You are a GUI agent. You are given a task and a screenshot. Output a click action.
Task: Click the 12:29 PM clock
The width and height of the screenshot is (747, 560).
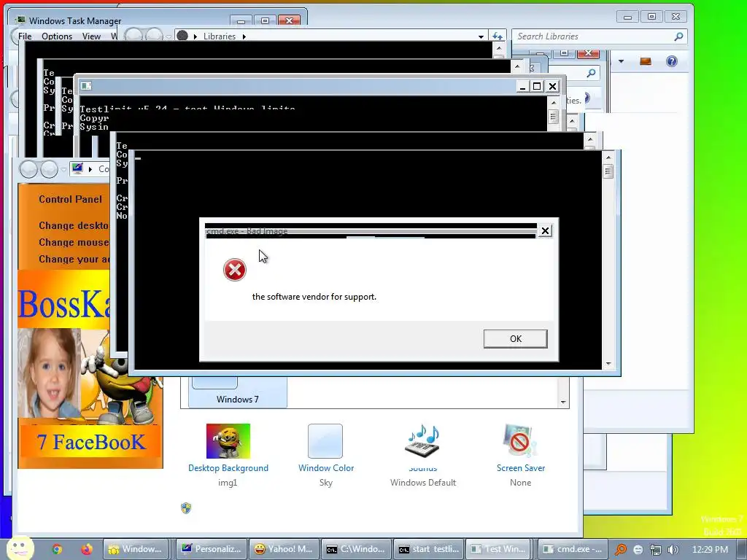[709, 550]
